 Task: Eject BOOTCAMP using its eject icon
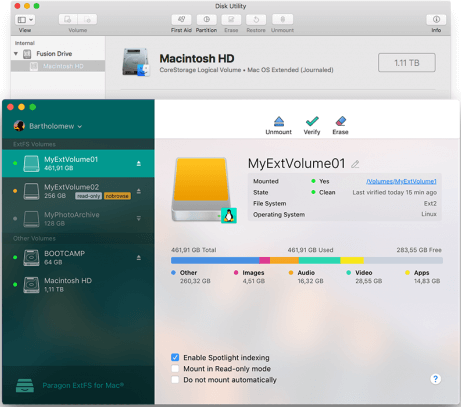pyautogui.click(x=139, y=258)
